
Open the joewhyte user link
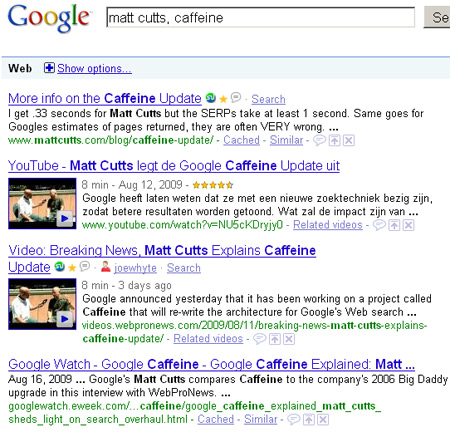[135, 268]
